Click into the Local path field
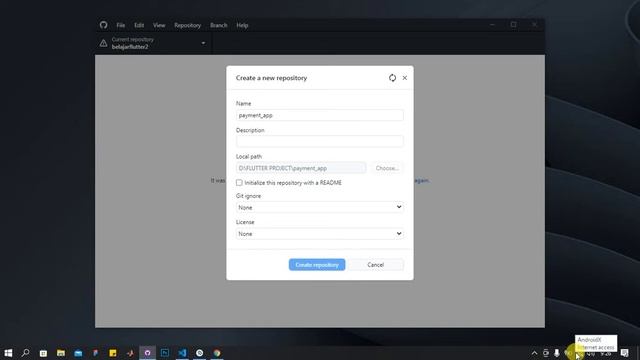640x360 pixels. [301, 168]
